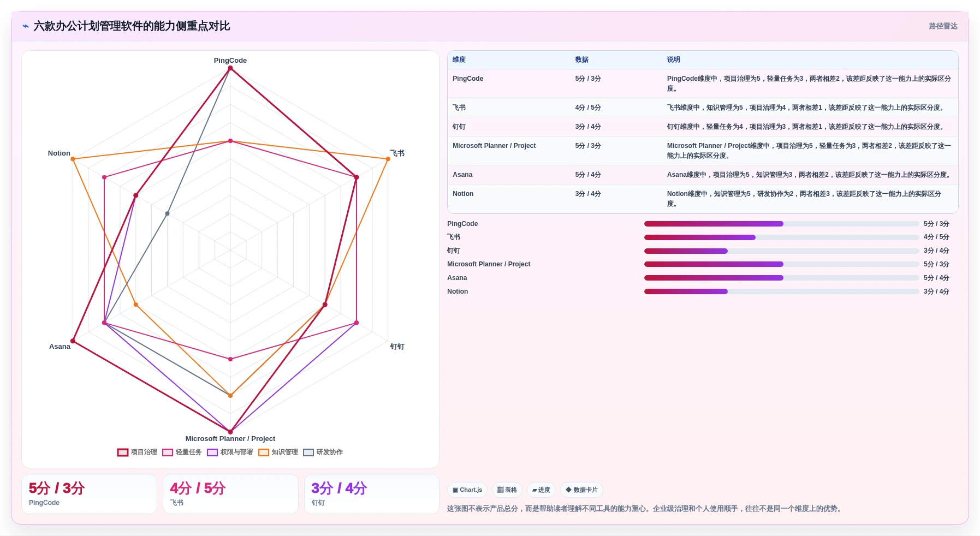
Task: Click the Microsoft Planner / Project radar axis label
Action: (230, 439)
